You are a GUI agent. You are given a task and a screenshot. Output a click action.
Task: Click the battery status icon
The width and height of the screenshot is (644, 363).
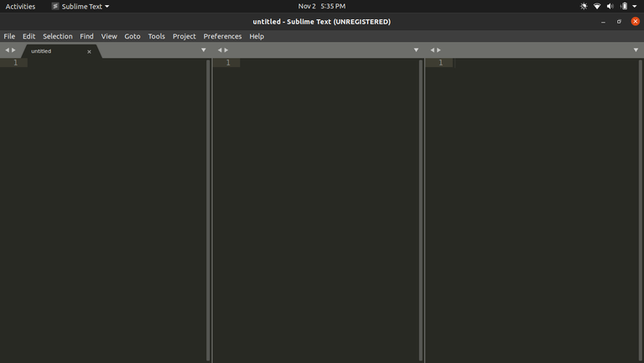tap(624, 6)
